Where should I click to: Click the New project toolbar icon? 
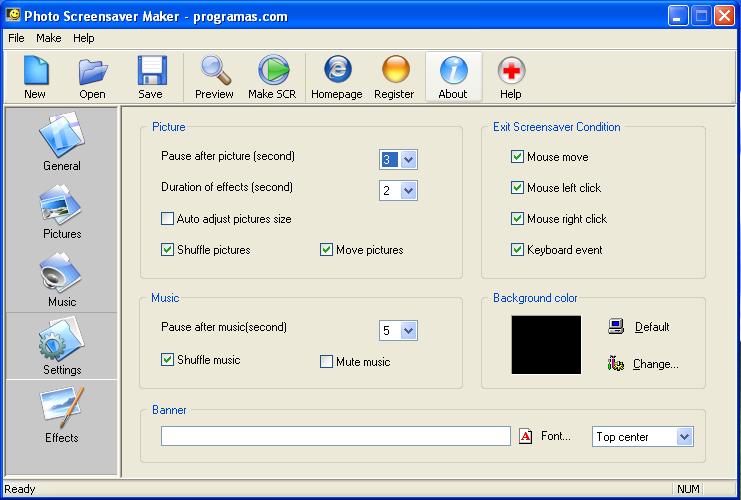36,70
